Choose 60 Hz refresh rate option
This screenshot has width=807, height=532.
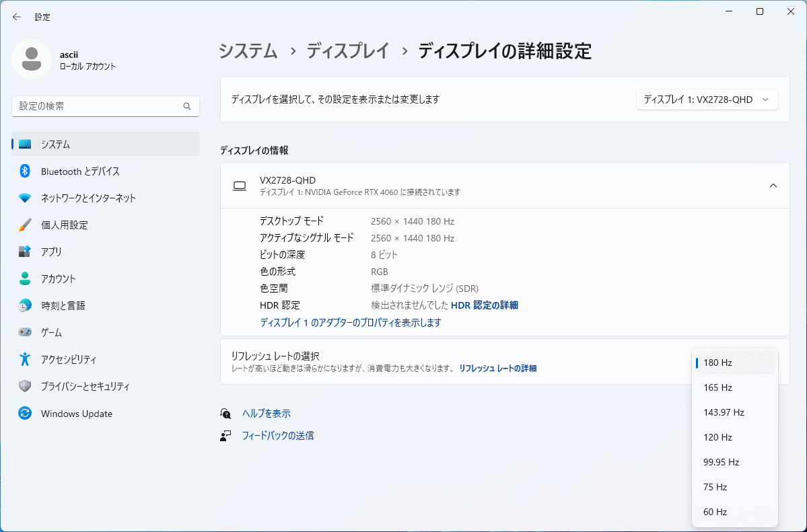tap(715, 512)
